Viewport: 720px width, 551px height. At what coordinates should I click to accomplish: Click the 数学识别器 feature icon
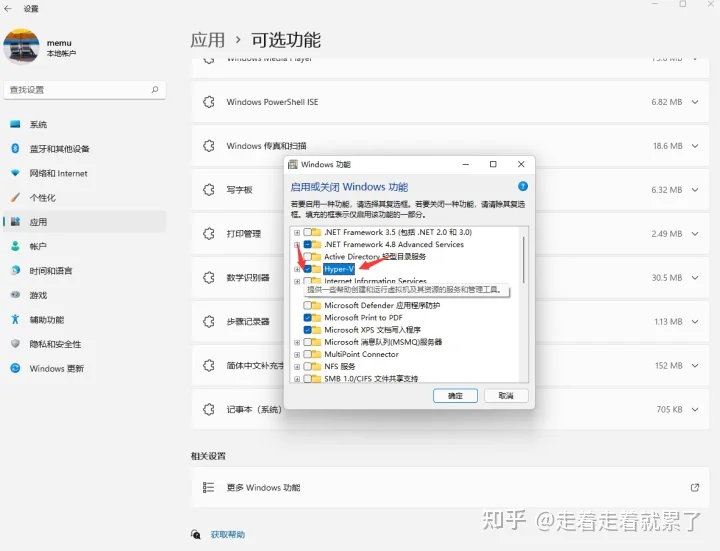(209, 278)
